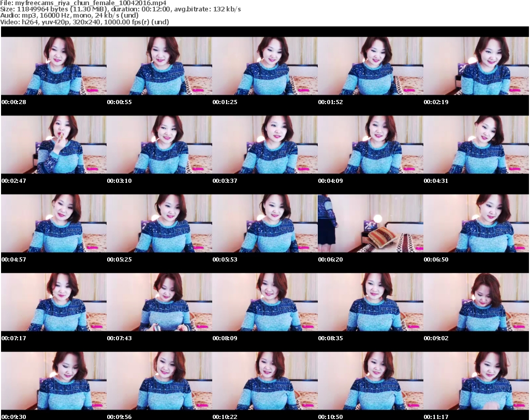Click the timestamp label 00:02:47

[x=13, y=181]
